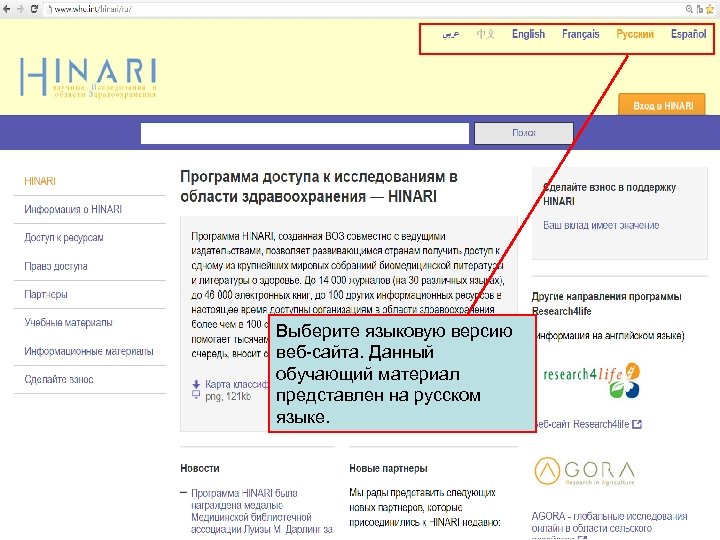Screen dimensions: 720x540
Task: Reload the page with the refresh icon
Action: pyautogui.click(x=34, y=9)
